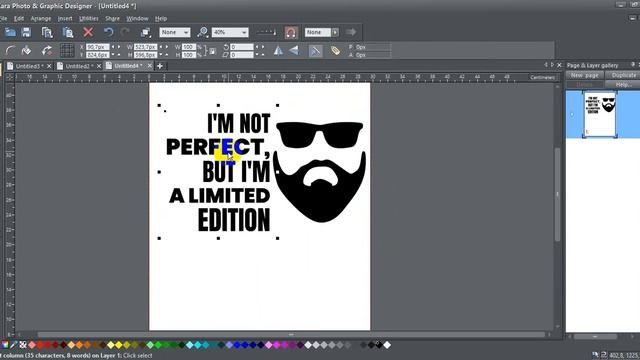Close the Untitled2 tab
This screenshot has height=360, width=640.
(x=99, y=66)
